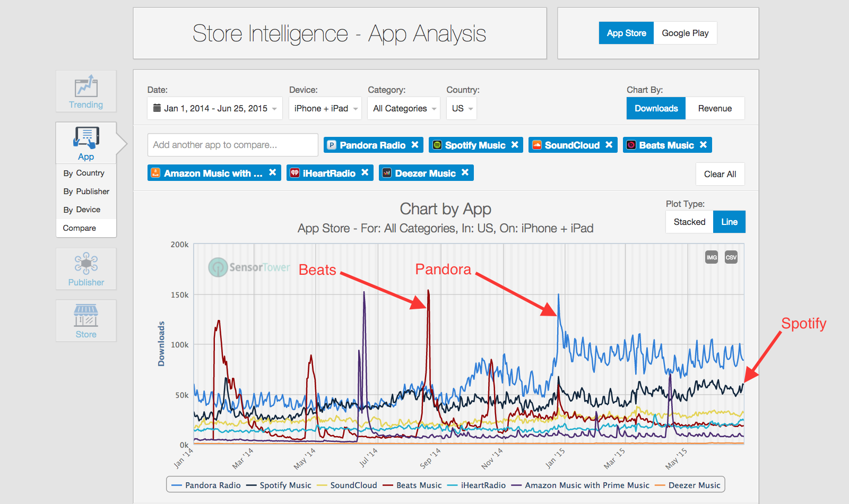The image size is (849, 504).
Task: Toggle SoundCloud series in legend
Action: 346,485
